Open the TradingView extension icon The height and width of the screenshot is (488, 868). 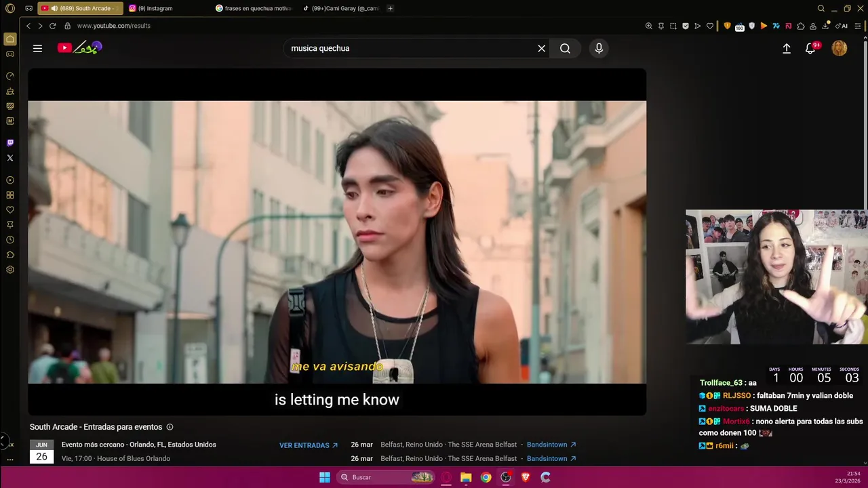coord(776,26)
